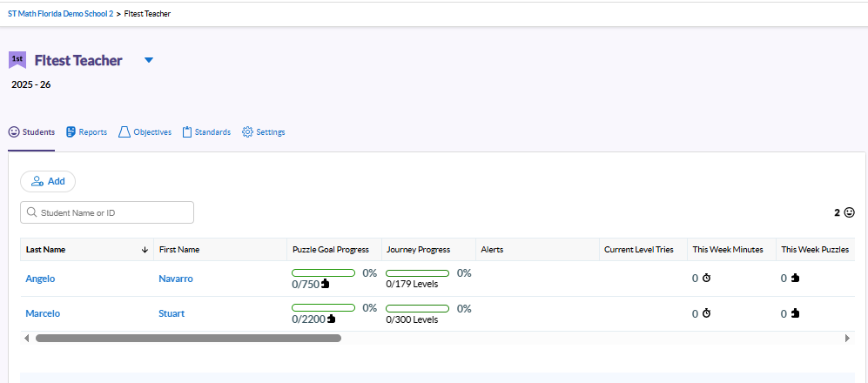The height and width of the screenshot is (383, 868).
Task: Switch to the Objectives tab
Action: [145, 132]
